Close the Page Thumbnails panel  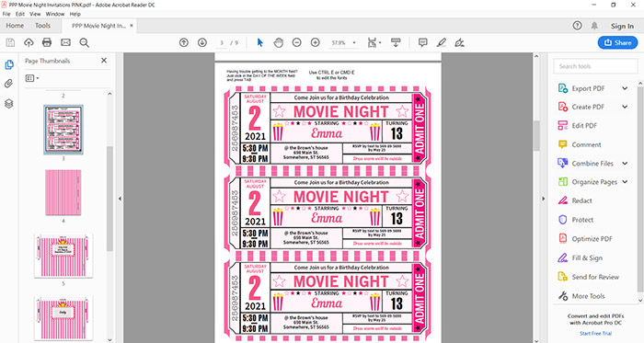[104, 61]
